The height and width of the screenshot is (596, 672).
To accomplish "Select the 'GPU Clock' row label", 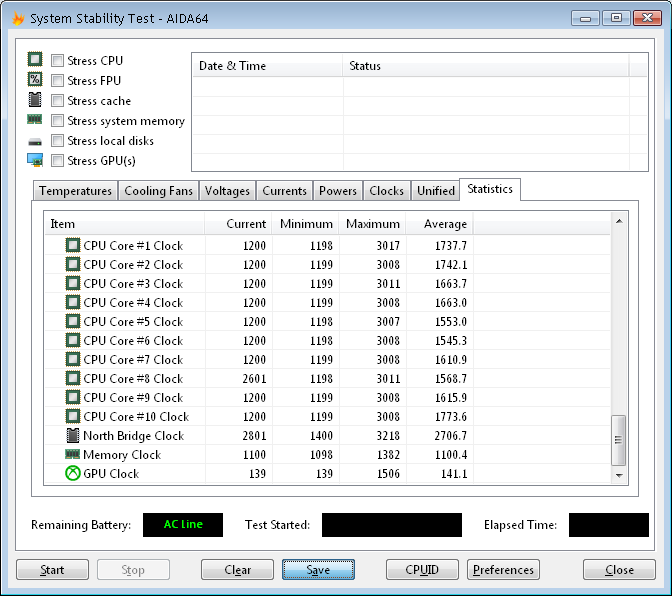I will coord(111,473).
